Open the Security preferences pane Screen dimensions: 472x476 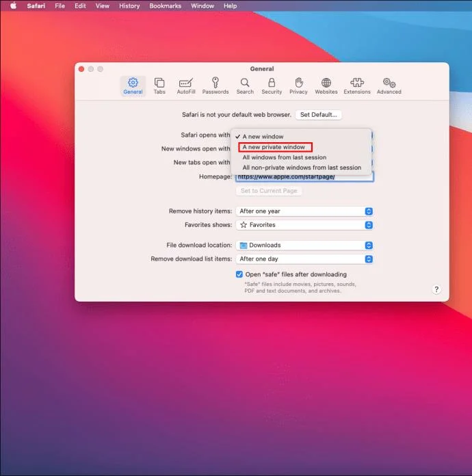pyautogui.click(x=272, y=86)
